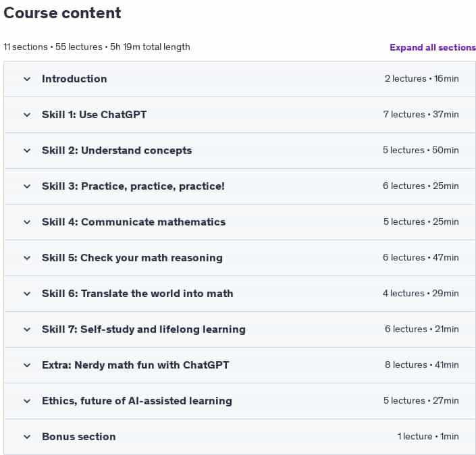This screenshot has width=476, height=455.
Task: Expand Skill 6: Translate the world chevron
Action: click(27, 294)
